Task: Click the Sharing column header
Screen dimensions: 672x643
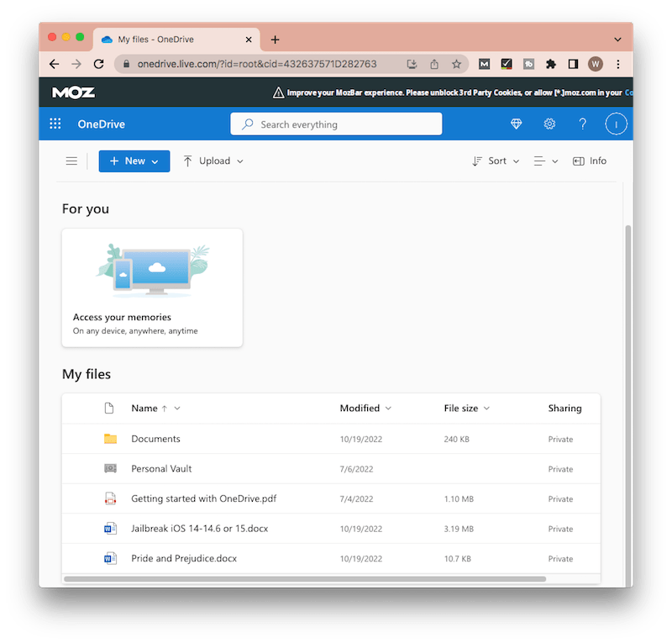Action: [x=564, y=408]
